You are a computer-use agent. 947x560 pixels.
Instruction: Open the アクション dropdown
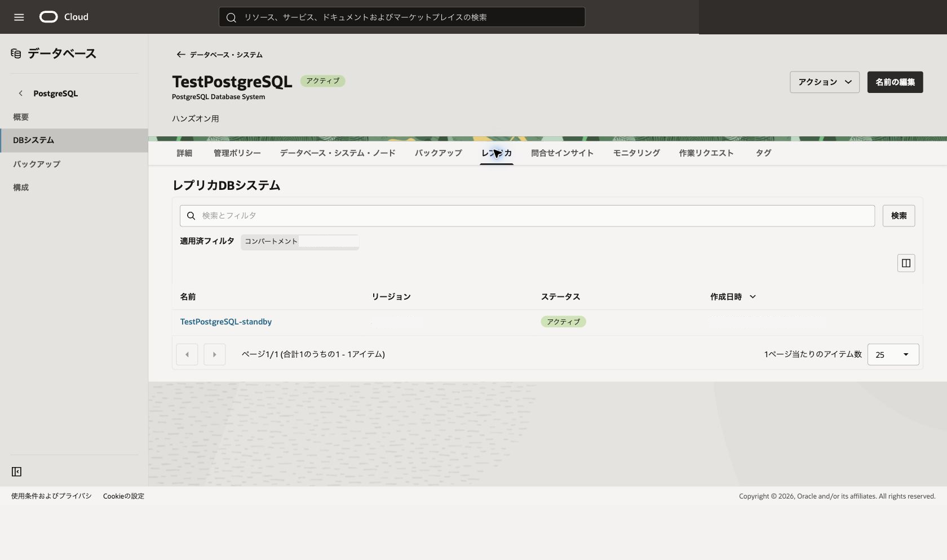824,82
